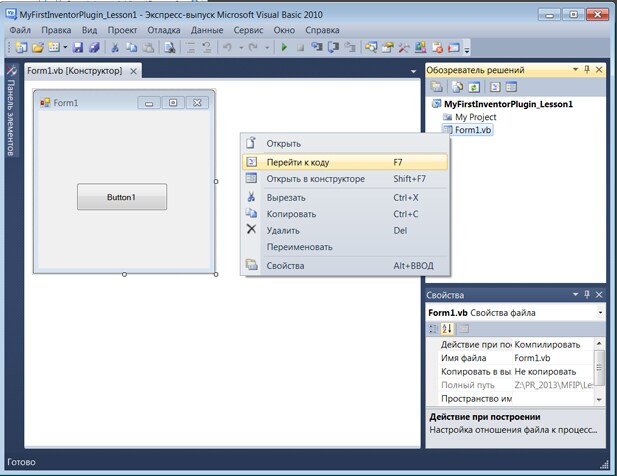
Task: Toggle categorized view in Properties panel
Action: [x=433, y=329]
